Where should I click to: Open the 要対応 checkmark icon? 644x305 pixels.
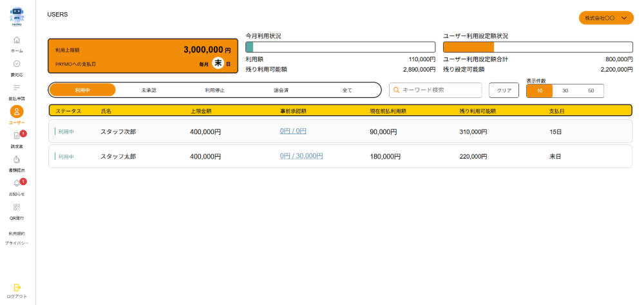click(x=17, y=64)
